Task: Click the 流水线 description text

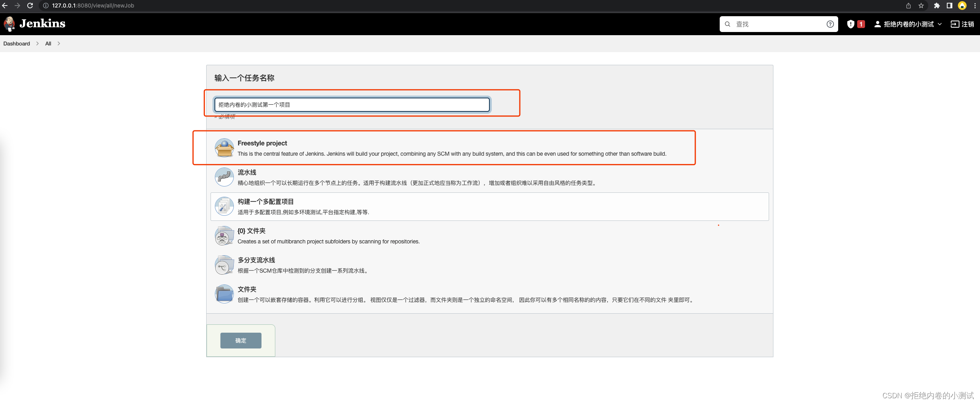Action: (418, 183)
